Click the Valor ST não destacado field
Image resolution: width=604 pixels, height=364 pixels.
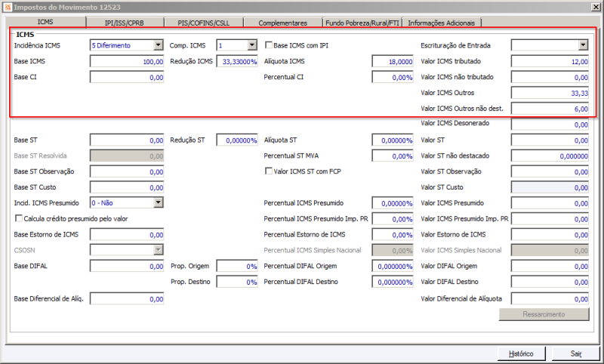click(550, 156)
